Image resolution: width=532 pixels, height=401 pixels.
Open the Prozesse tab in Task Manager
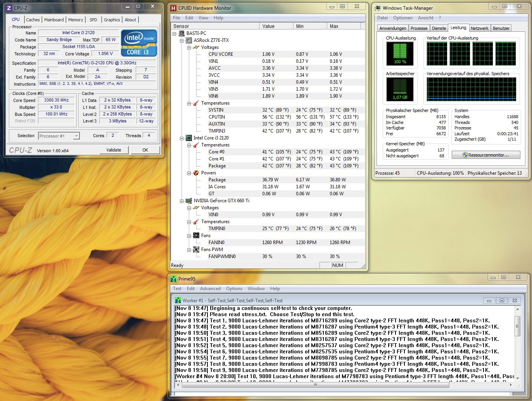click(419, 28)
